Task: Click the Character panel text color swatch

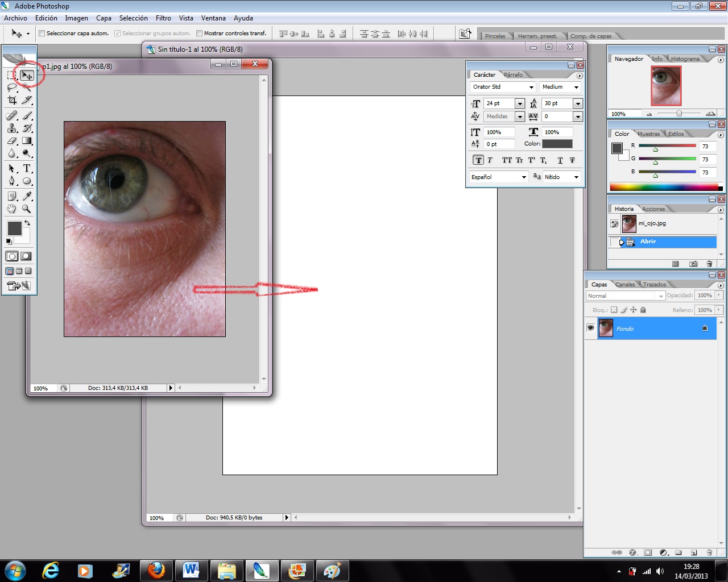Action: click(557, 144)
